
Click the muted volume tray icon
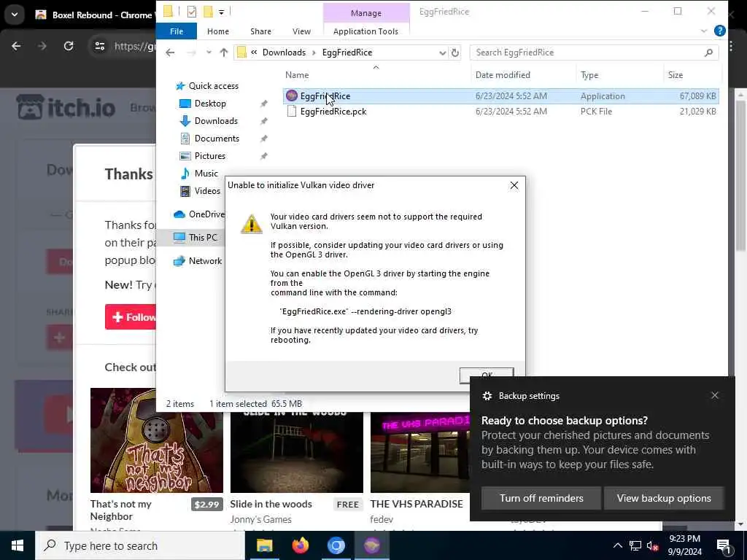(x=653, y=545)
